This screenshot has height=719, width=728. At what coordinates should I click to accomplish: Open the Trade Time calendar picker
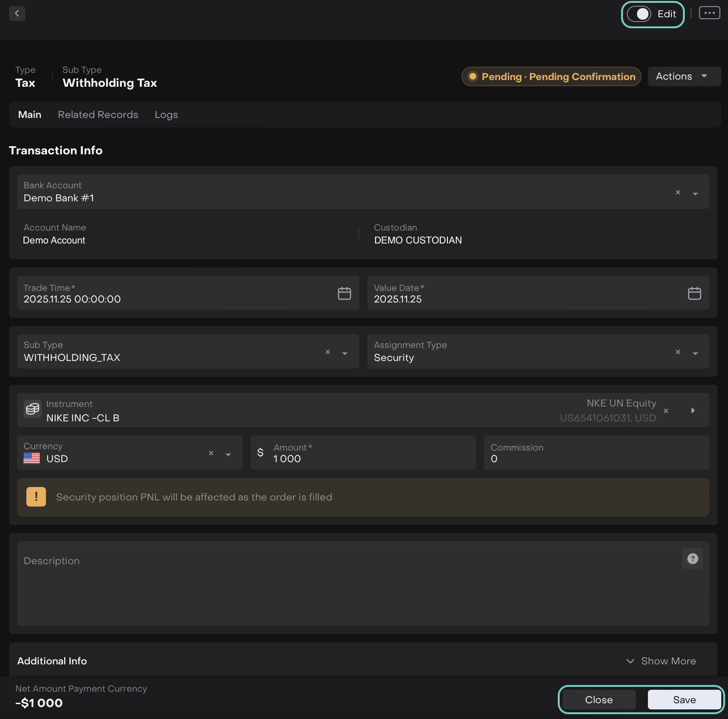[344, 293]
